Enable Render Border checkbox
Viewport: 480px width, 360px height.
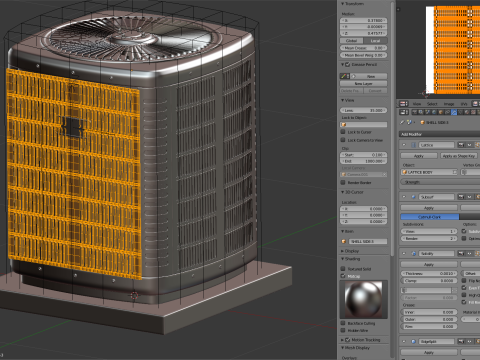click(x=343, y=182)
